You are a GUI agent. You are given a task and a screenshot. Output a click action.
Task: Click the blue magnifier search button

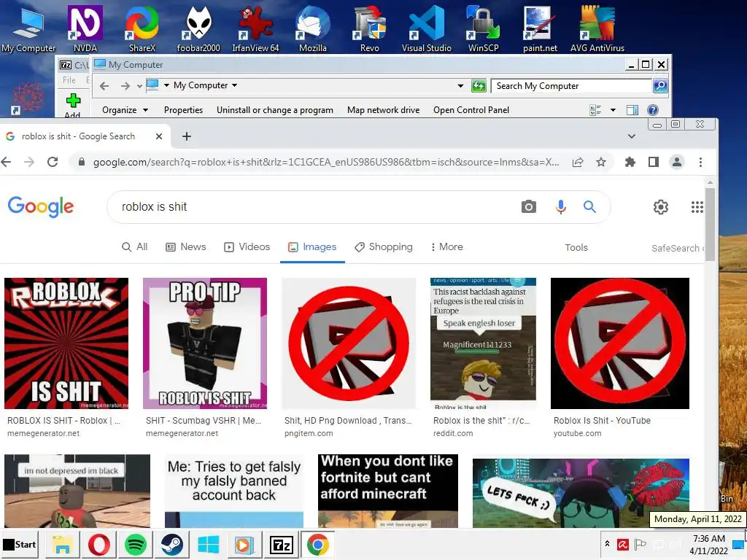[x=589, y=206]
